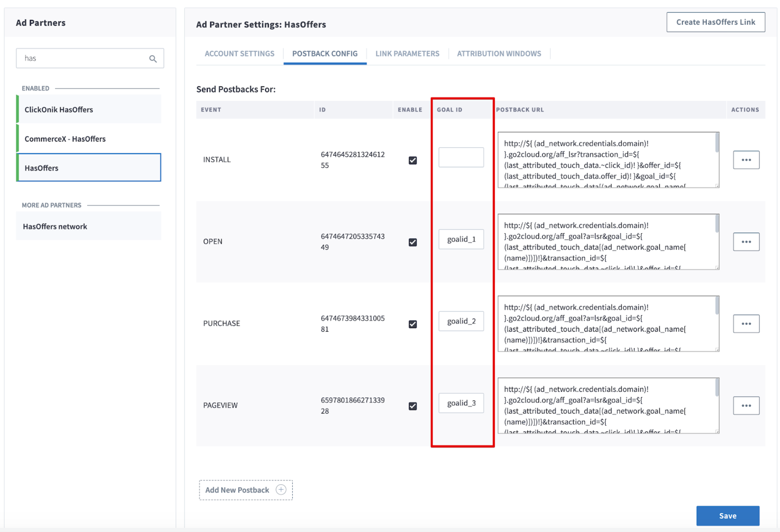
Task: Edit the goalid_2 Goal ID field
Action: pyautogui.click(x=461, y=321)
